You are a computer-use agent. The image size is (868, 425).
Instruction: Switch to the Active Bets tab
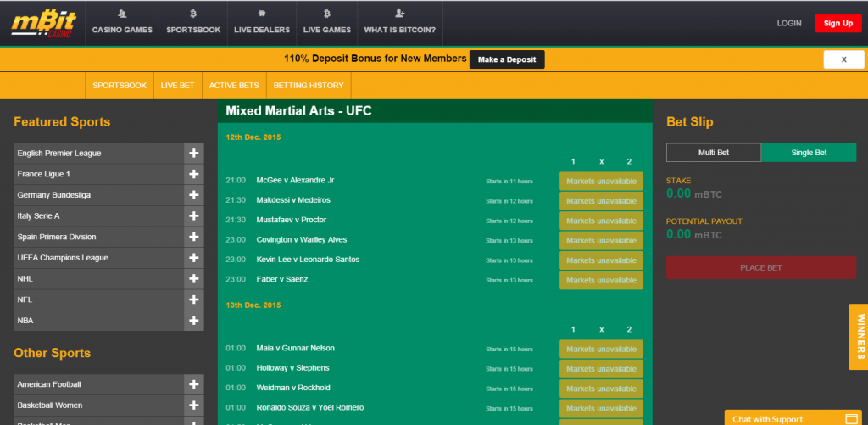tap(234, 86)
